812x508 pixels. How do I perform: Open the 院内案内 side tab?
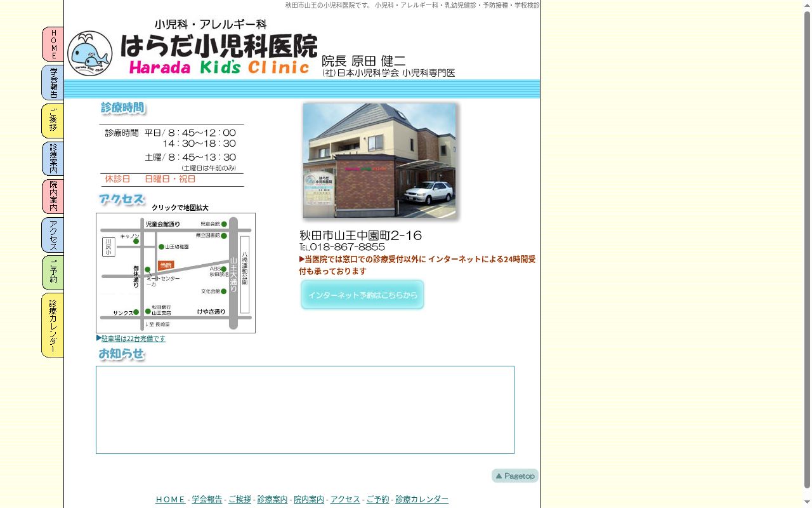coord(53,196)
